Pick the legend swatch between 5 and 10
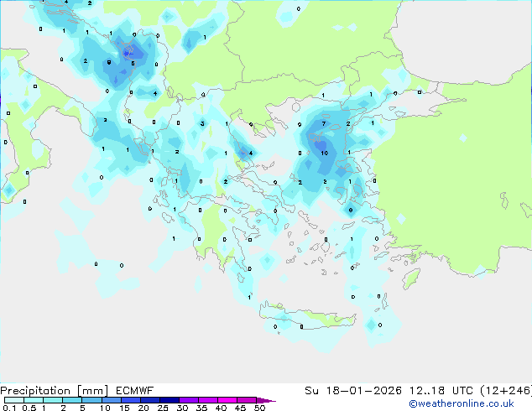The width and height of the screenshot is (532, 411). (91, 400)
